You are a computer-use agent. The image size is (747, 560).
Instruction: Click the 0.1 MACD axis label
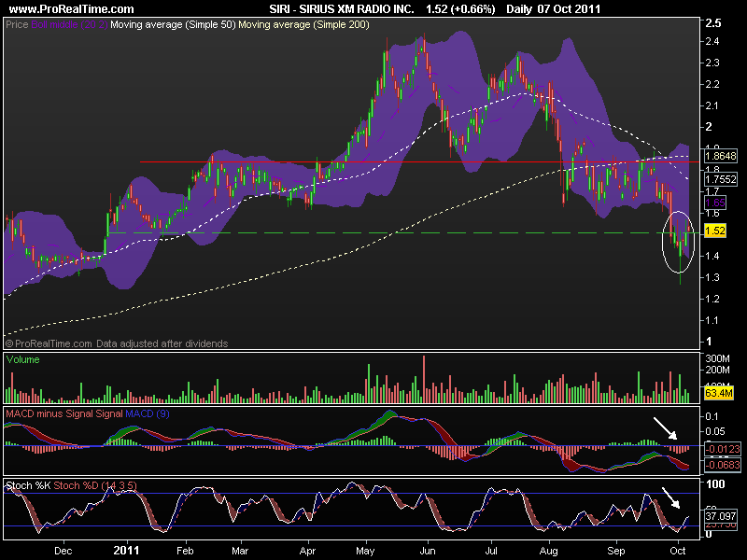(712, 416)
